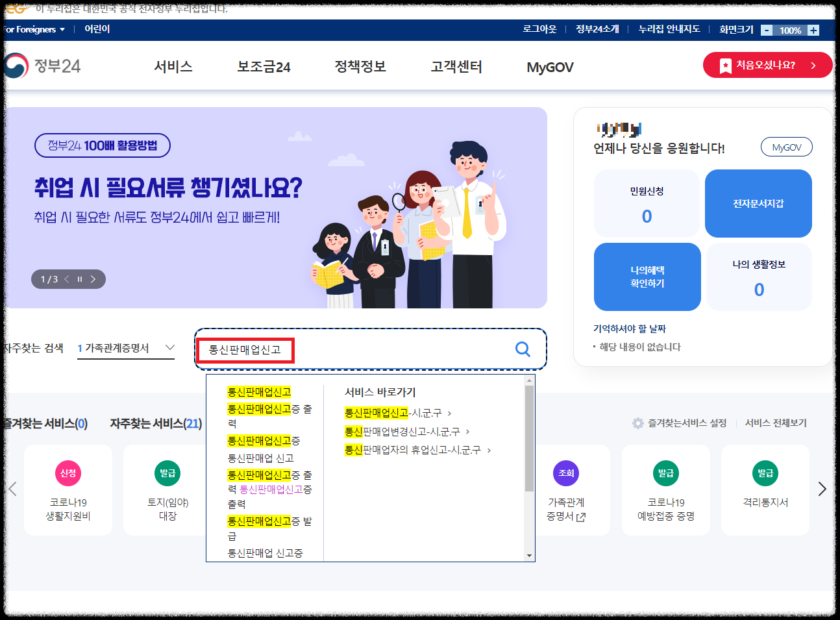
Task: Pause the banner slideshow
Action: (80, 279)
